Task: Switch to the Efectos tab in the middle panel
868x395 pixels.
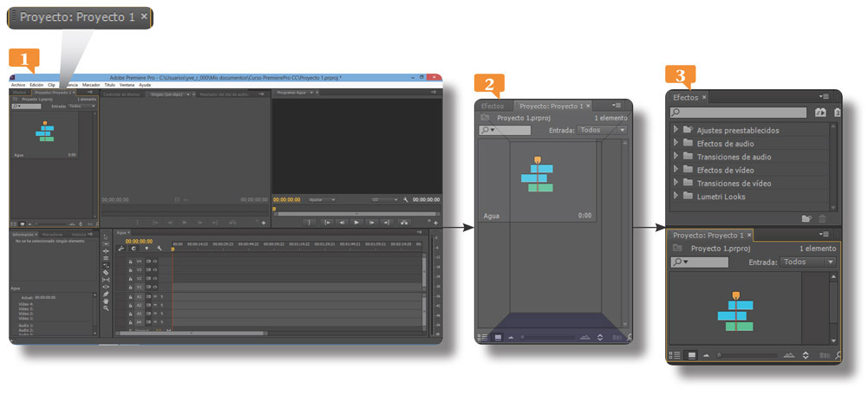Action: coord(493,106)
